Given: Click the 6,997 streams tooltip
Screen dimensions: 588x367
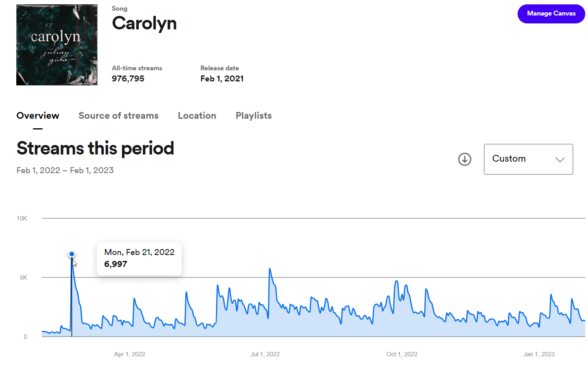Looking at the screenshot, I should point(139,259).
